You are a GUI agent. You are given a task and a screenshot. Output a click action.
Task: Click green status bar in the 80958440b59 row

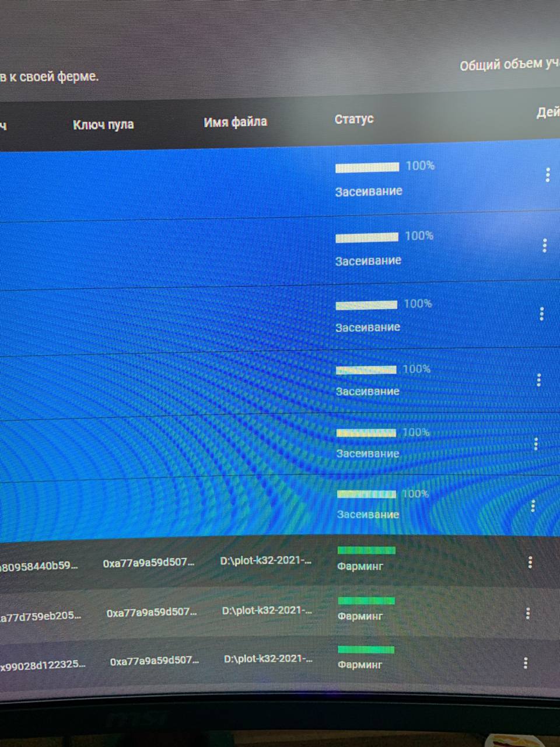(x=366, y=550)
